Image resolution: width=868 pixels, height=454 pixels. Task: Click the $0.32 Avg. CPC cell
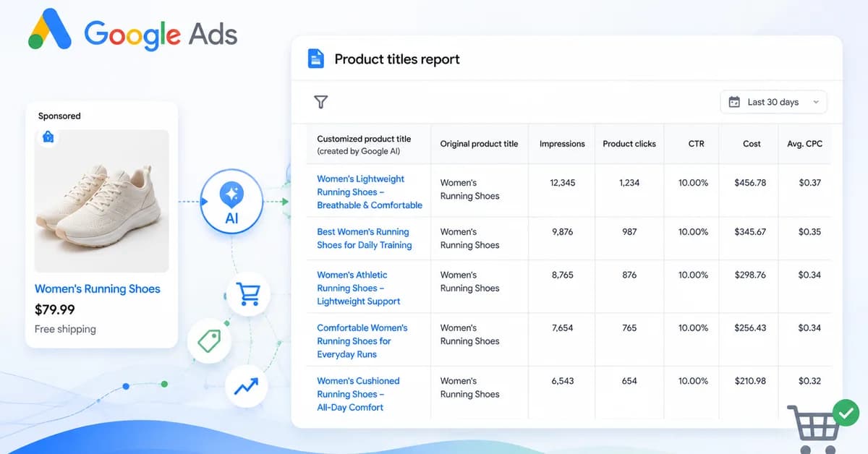pyautogui.click(x=809, y=381)
